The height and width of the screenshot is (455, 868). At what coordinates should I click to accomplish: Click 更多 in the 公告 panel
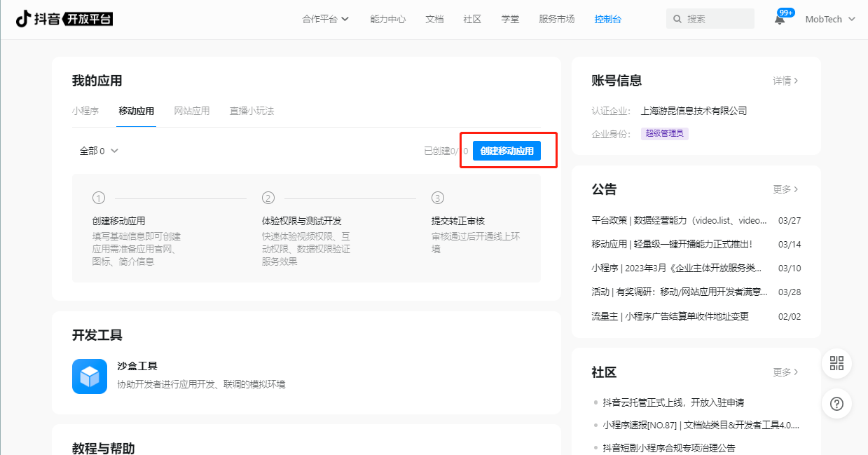[x=786, y=189]
